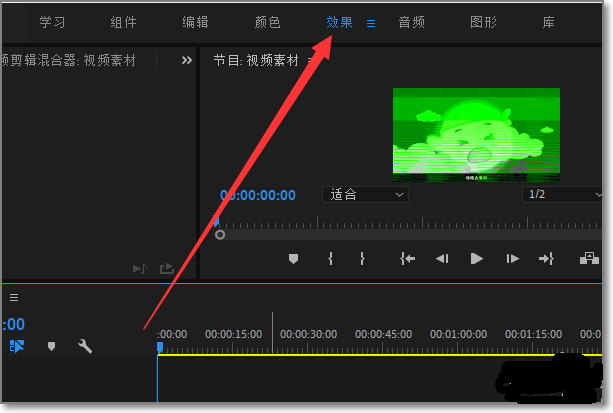Click timeline ruler at 00:01:00:00
The width and height of the screenshot is (613, 413).
click(459, 334)
